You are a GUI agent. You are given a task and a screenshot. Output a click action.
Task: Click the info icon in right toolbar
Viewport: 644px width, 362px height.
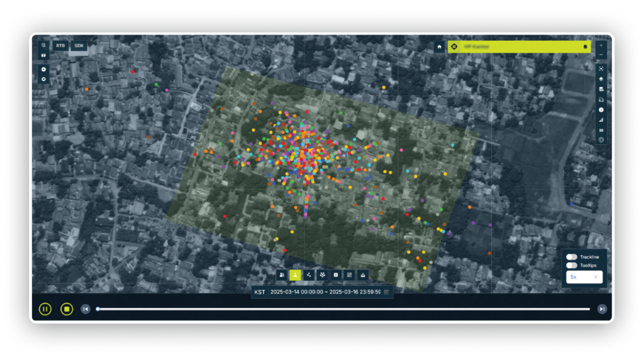tap(601, 109)
